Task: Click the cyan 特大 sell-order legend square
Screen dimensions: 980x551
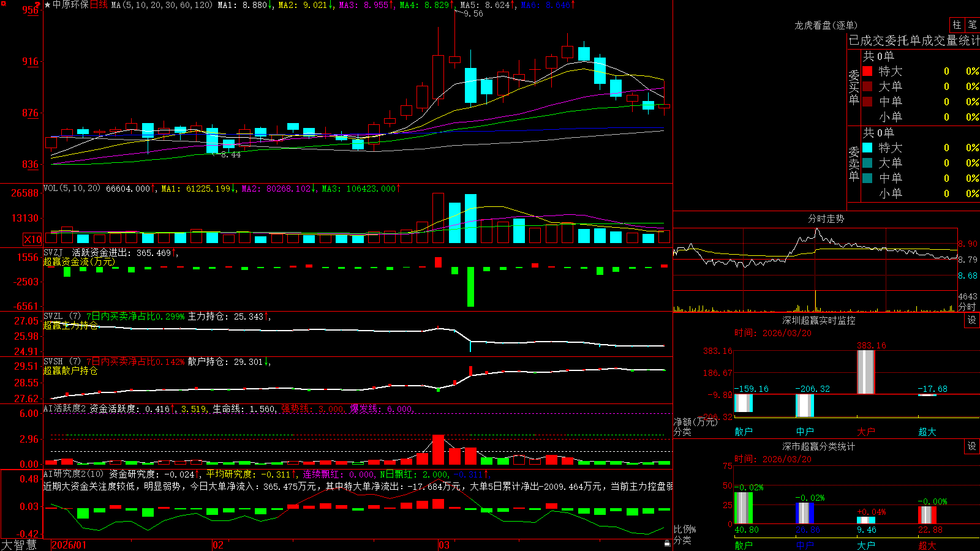Action: tap(867, 148)
